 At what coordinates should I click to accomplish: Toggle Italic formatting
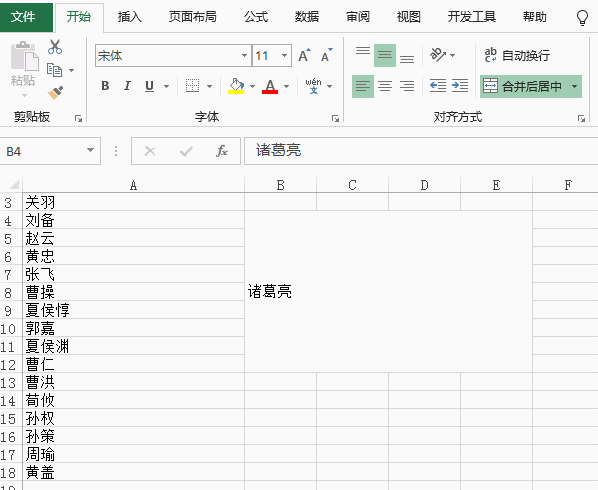127,86
